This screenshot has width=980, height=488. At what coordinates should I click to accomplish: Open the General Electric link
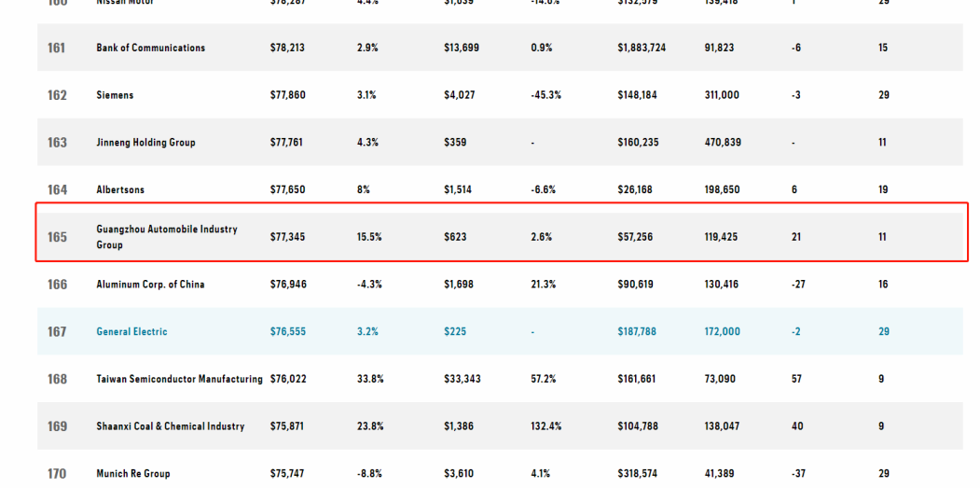point(131,331)
